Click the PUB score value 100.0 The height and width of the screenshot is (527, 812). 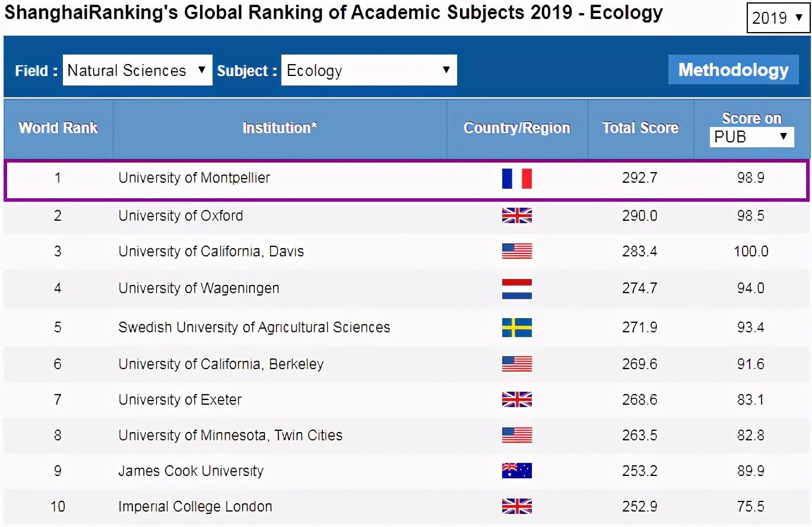751,251
